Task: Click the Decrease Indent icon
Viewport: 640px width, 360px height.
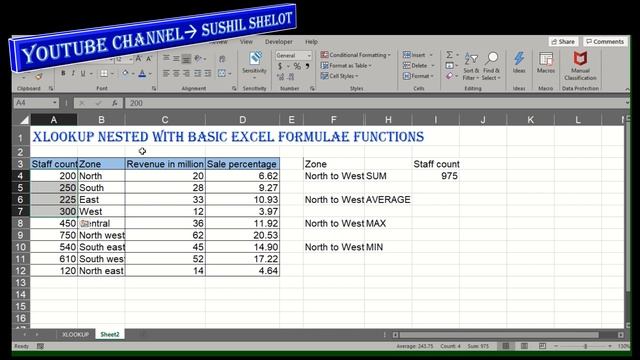Action: tap(198, 73)
